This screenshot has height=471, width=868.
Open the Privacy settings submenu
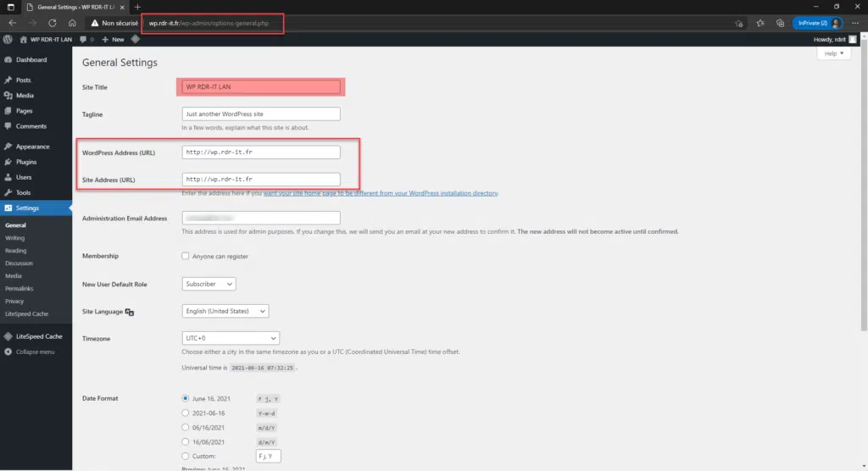(x=14, y=301)
